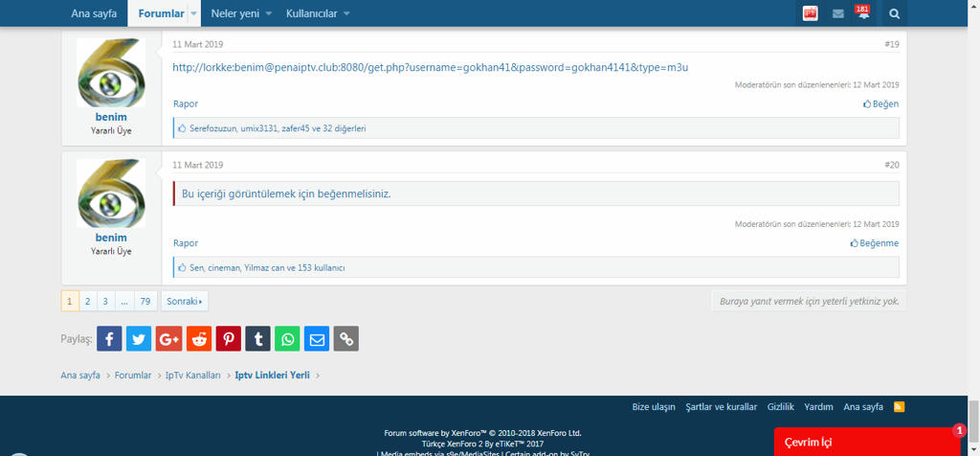The image size is (980, 456).
Task: Expand the Forumlar dropdown arrow
Action: pos(194,13)
